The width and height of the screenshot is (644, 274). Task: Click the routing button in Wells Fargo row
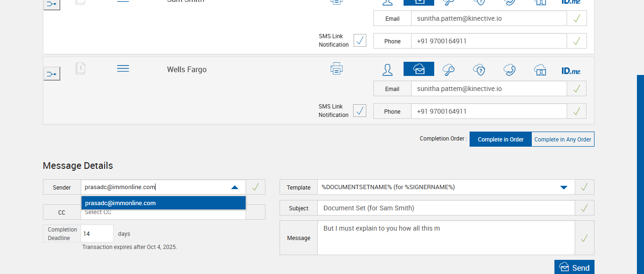52,74
